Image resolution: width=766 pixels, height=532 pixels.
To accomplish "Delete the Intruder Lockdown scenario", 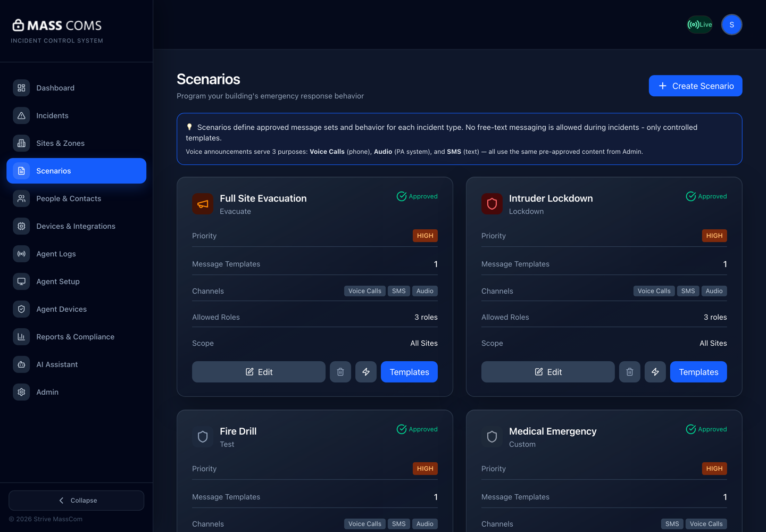I will (630, 372).
